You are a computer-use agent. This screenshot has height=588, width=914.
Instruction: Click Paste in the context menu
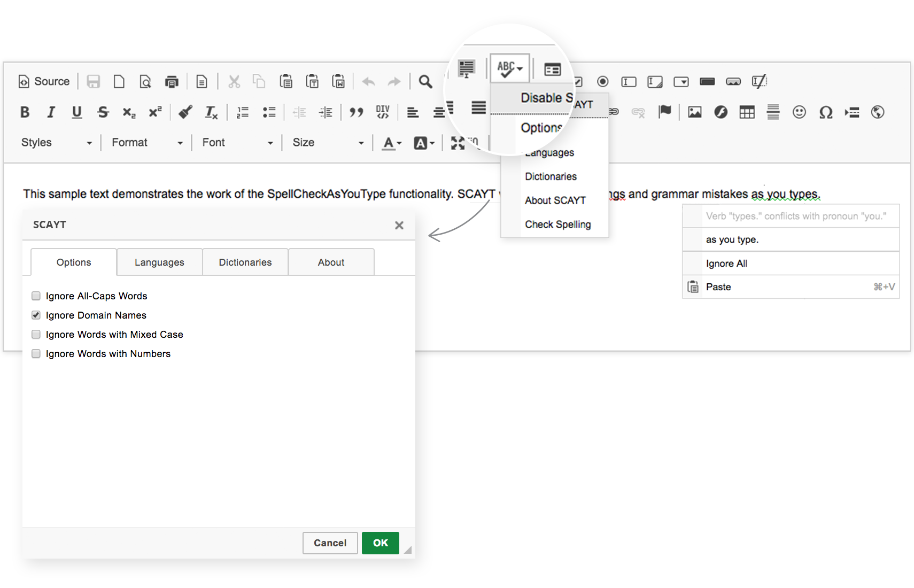791,287
